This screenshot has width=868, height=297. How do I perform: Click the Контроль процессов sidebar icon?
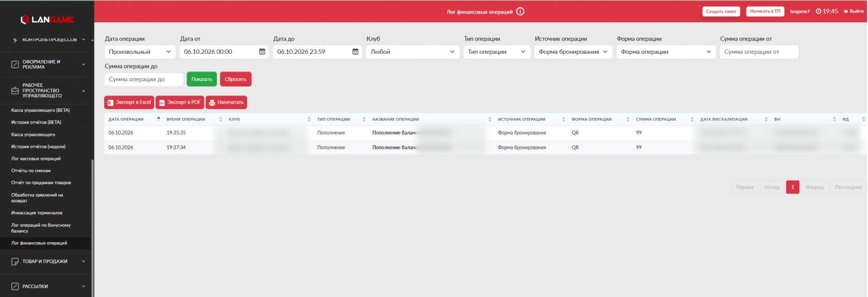[x=15, y=40]
